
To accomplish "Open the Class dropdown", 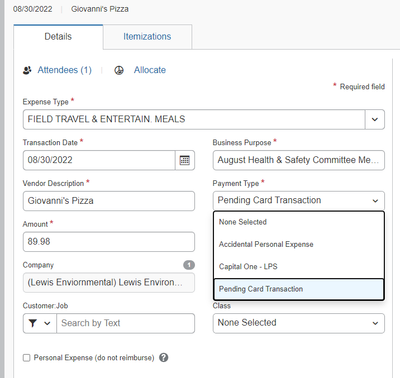I will [299, 323].
